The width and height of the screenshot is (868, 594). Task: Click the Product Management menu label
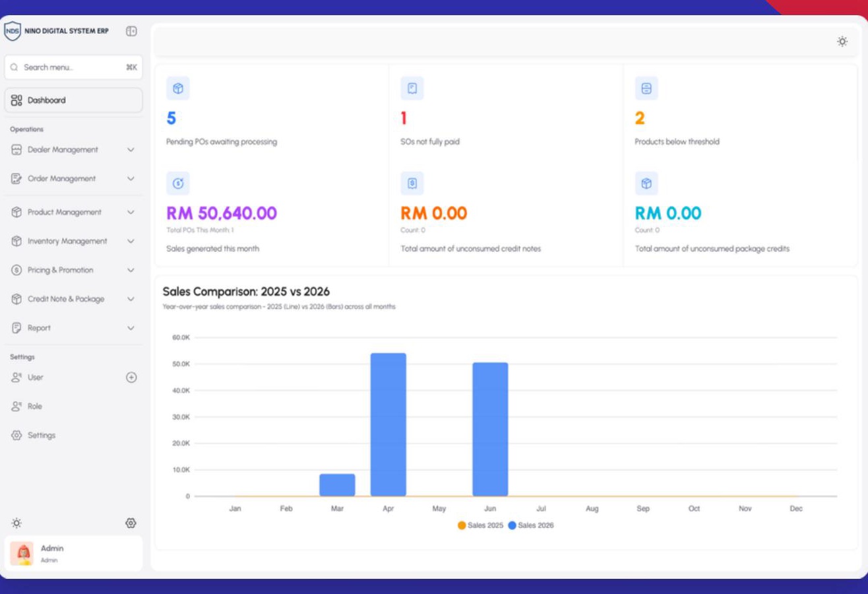tap(65, 213)
